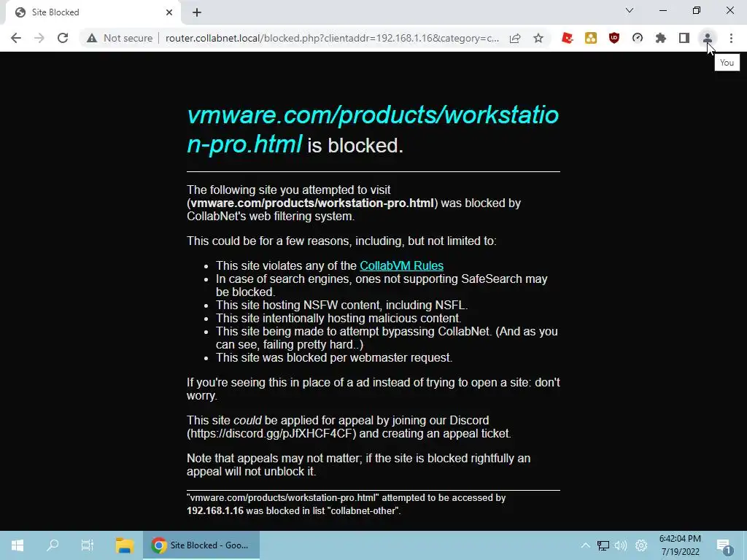
Task: Open the speedometer extension icon
Action: click(638, 38)
